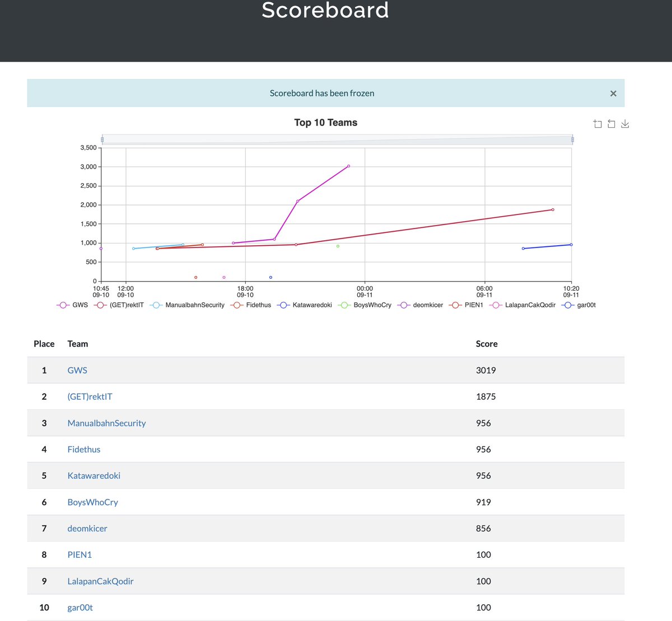Toggle deomkicer series in legend
The image size is (672, 621).
pyautogui.click(x=420, y=305)
